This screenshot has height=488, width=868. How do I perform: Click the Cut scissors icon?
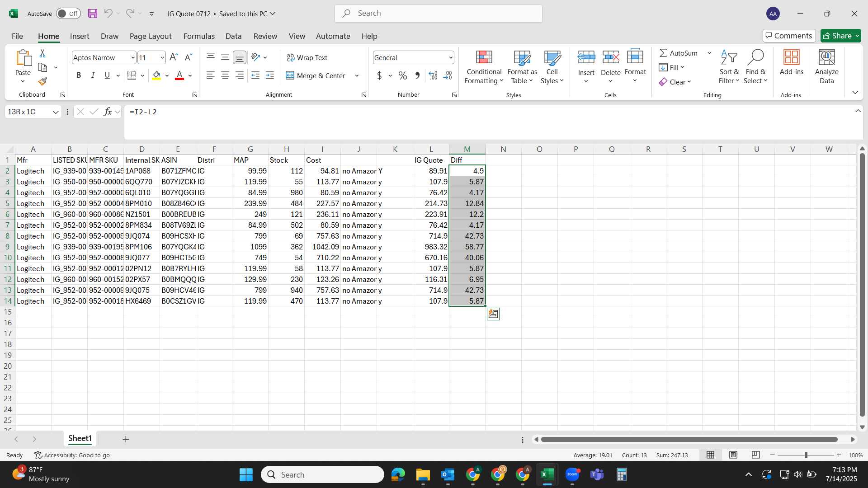pyautogui.click(x=42, y=53)
